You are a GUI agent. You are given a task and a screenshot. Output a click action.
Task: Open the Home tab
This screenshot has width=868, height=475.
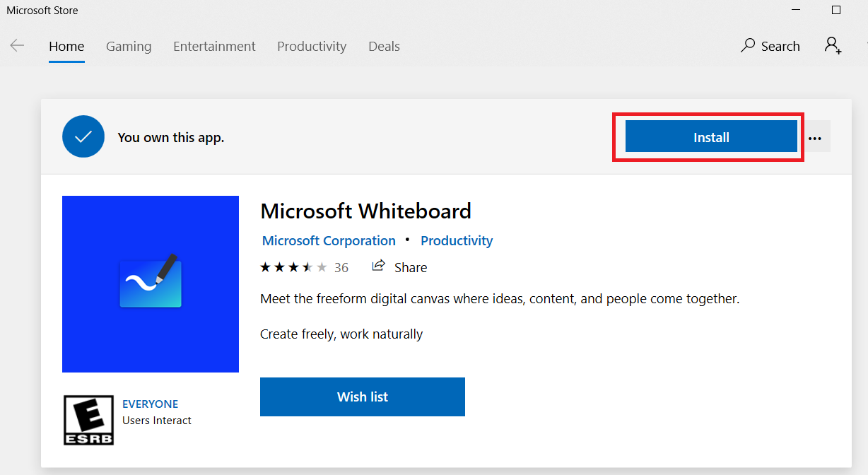coord(66,47)
